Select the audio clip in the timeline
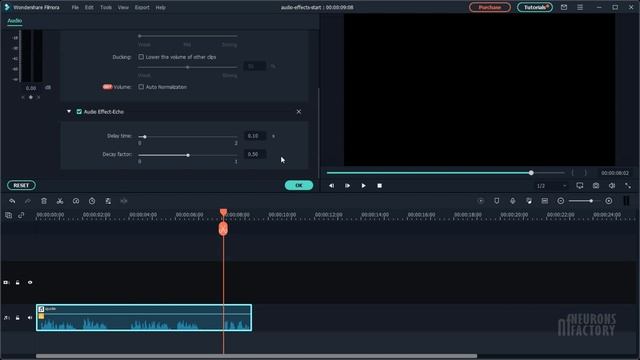Image resolution: width=640 pixels, height=360 pixels. point(144,318)
